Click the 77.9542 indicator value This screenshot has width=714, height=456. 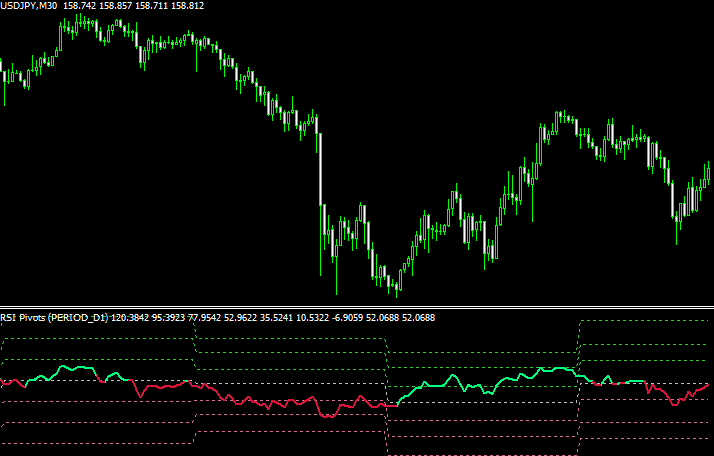pyautogui.click(x=204, y=318)
